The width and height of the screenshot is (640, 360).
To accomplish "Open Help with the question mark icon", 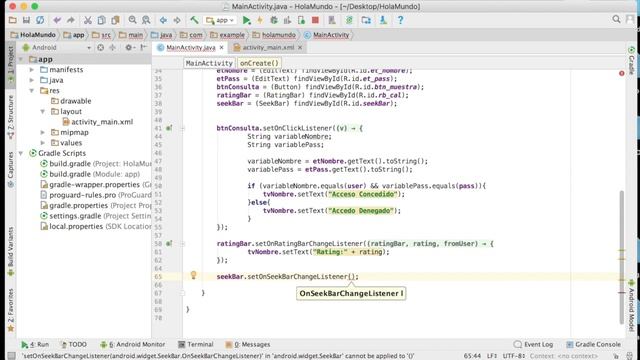I will (400, 20).
